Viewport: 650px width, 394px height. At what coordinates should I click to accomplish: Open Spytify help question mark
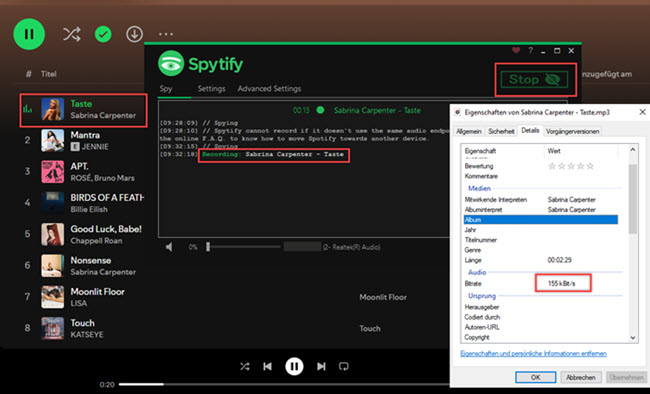pyautogui.click(x=530, y=50)
